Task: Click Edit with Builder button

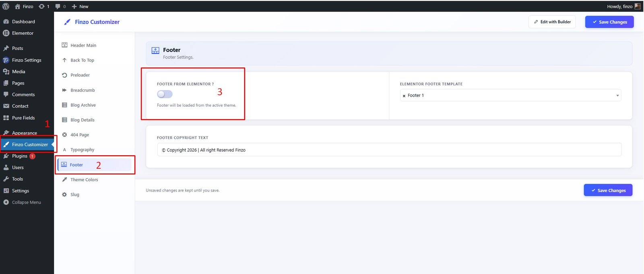Action: (x=552, y=22)
